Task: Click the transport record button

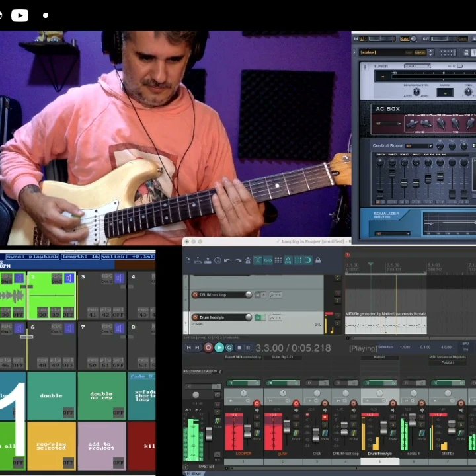Action: (x=208, y=348)
